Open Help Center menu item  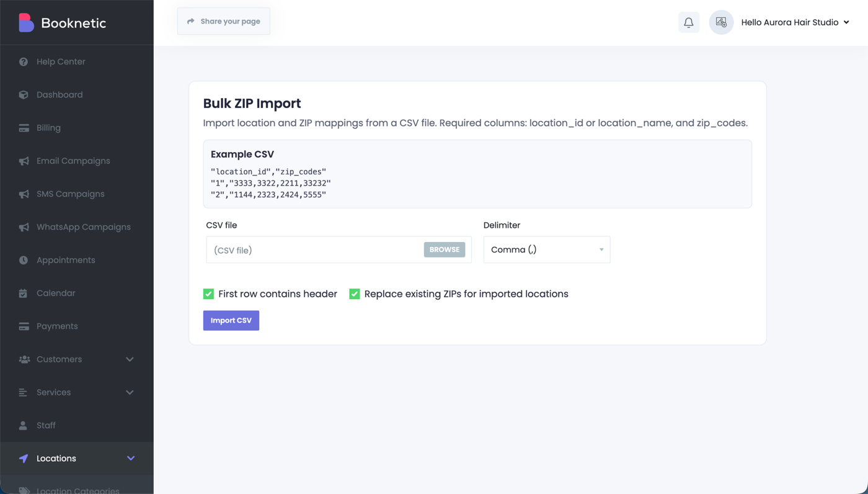[77, 62]
